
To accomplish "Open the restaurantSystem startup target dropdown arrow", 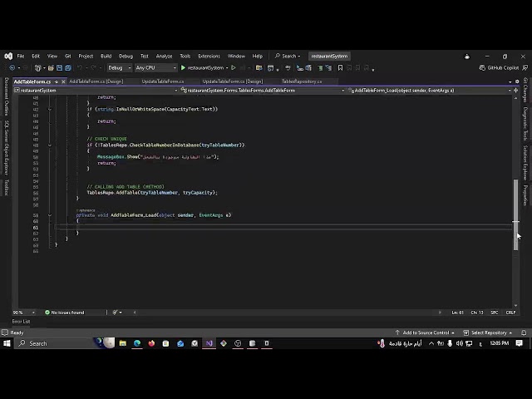I will tap(227, 68).
